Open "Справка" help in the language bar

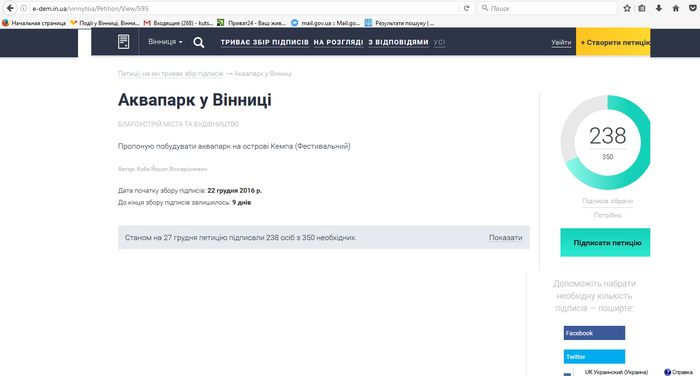[679, 372]
